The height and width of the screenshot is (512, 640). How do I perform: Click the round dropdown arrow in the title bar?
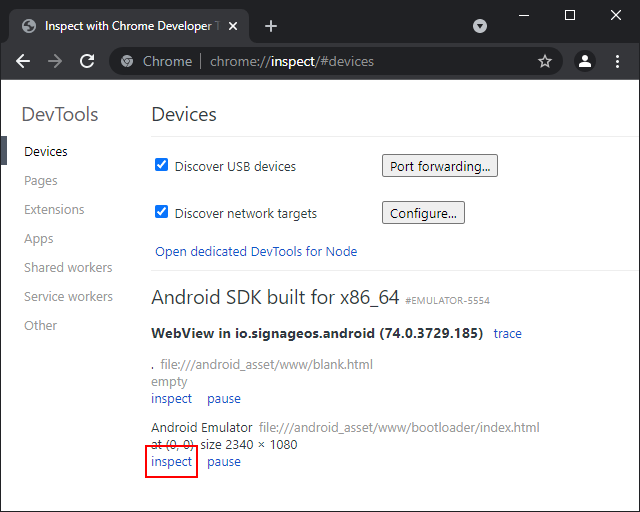coord(480,26)
